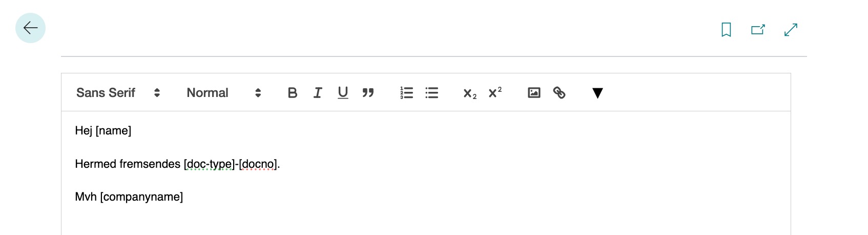Toggle bold formatting

pos(293,93)
